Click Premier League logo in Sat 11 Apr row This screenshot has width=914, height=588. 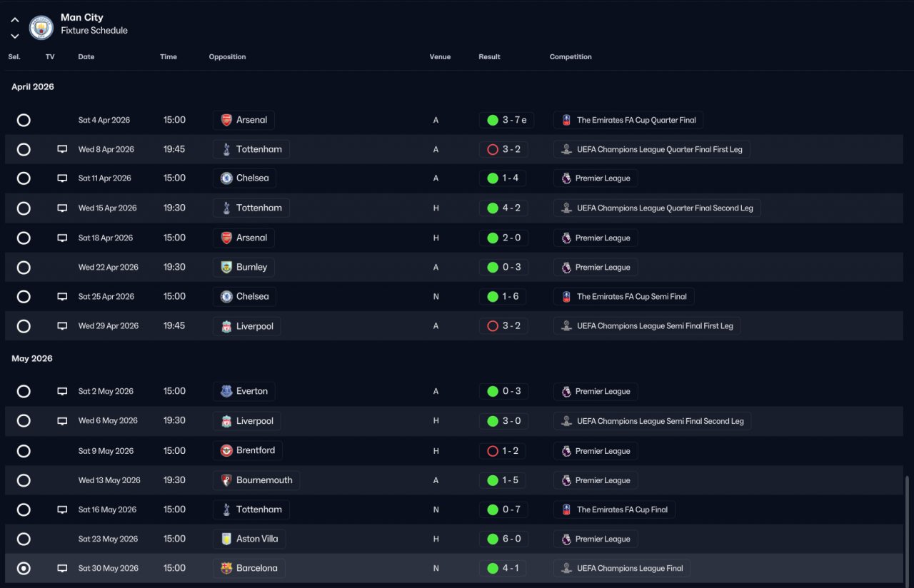click(566, 178)
